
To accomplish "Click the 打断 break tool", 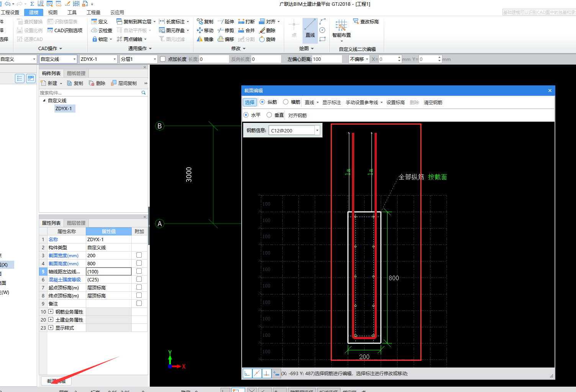I will coord(246,21).
